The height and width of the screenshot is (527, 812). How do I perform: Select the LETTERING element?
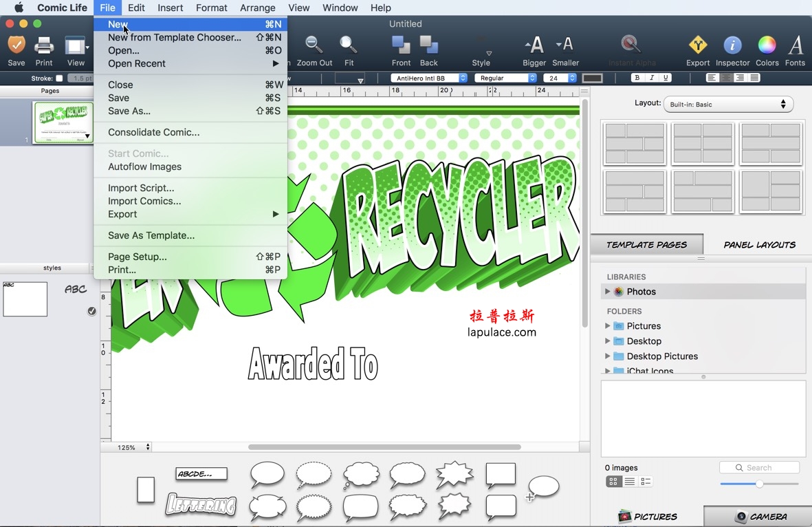tap(201, 504)
